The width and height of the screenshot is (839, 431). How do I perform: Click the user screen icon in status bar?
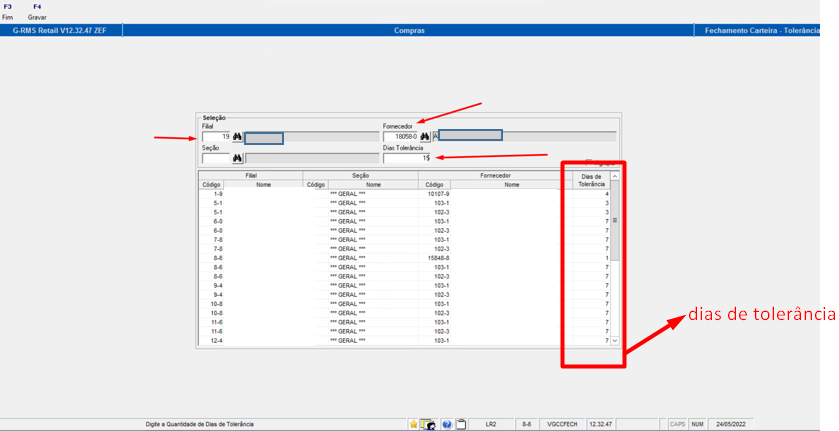click(x=429, y=425)
